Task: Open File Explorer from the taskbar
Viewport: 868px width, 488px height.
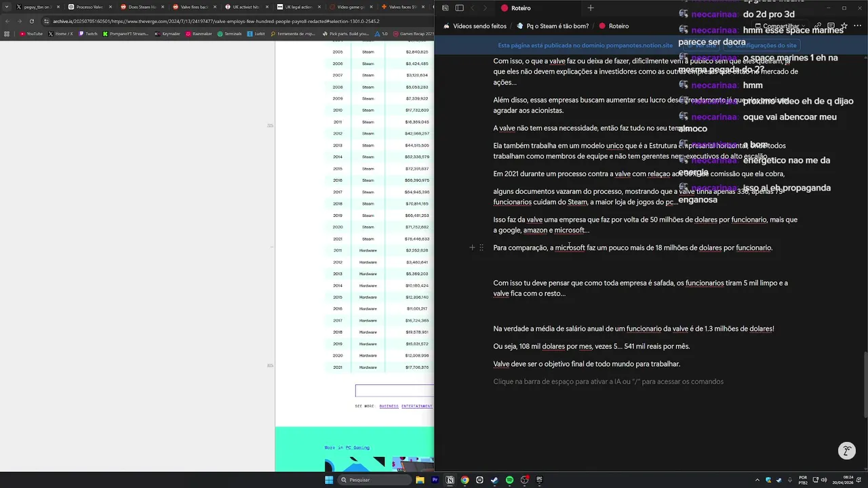Action: coord(420,480)
